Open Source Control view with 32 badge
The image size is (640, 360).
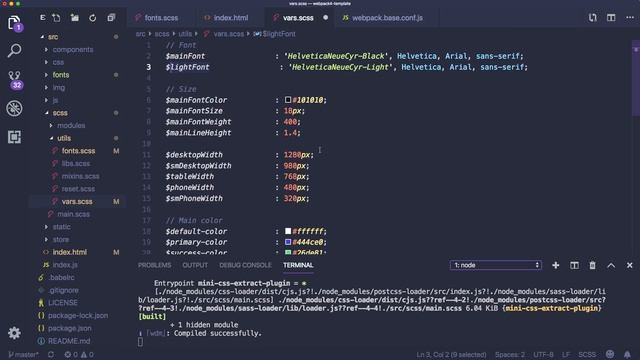coord(15,79)
